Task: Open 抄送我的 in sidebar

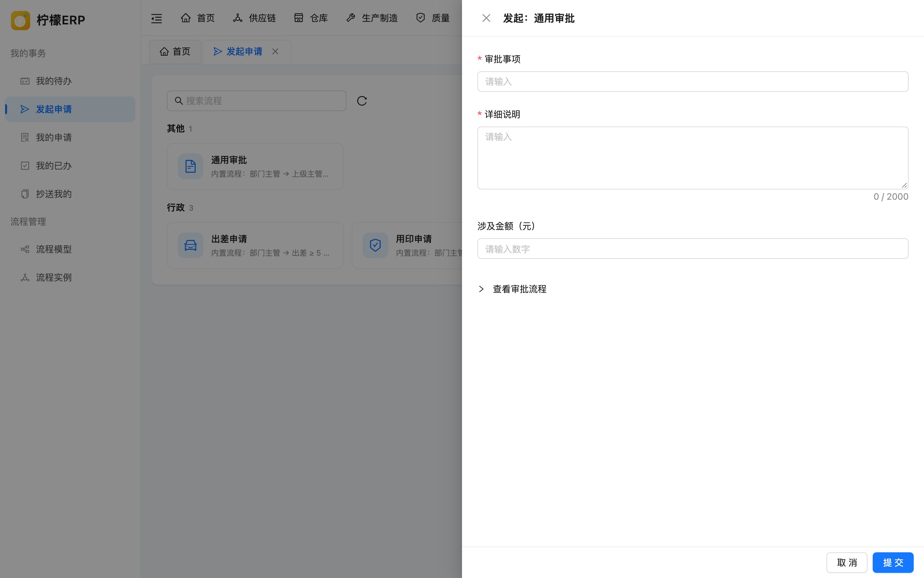Action: click(70, 194)
